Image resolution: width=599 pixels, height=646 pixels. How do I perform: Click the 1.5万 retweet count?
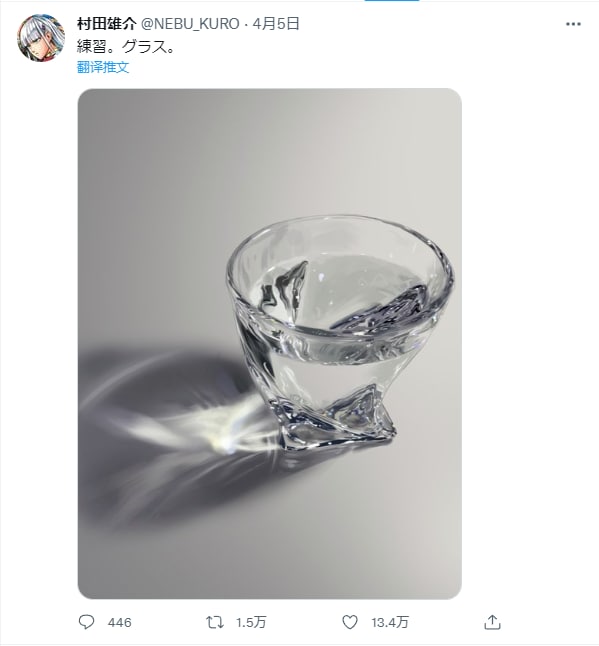pyautogui.click(x=251, y=622)
